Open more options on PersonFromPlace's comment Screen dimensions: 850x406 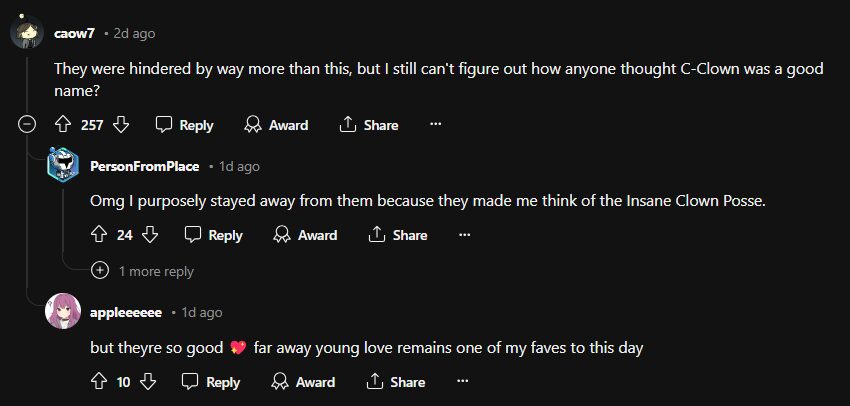[x=464, y=235]
